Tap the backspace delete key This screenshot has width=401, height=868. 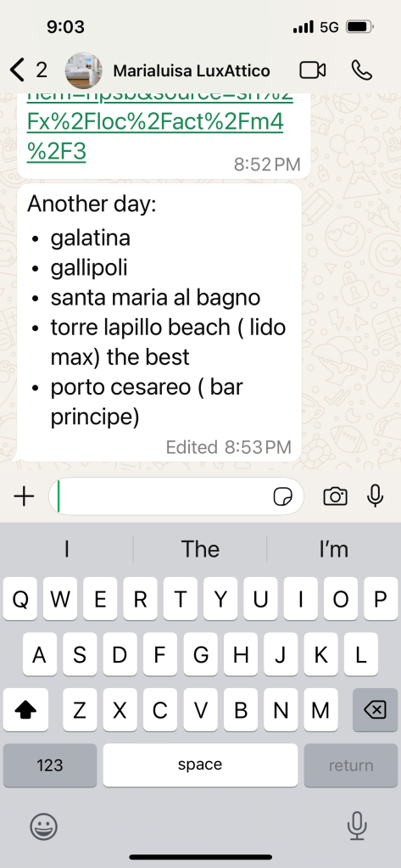pyautogui.click(x=375, y=709)
